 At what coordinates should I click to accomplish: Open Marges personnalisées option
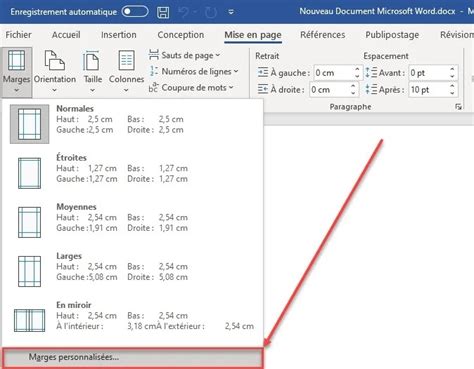tap(133, 358)
